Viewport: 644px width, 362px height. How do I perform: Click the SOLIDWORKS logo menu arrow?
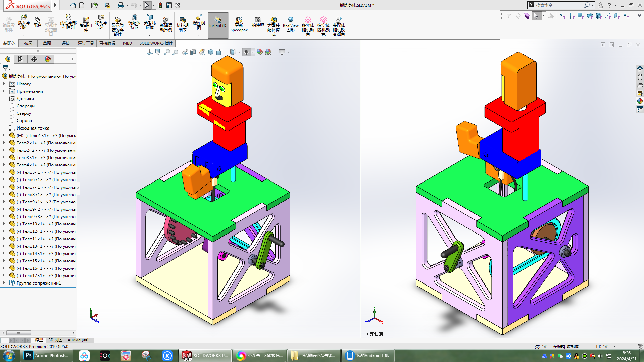(55, 5)
